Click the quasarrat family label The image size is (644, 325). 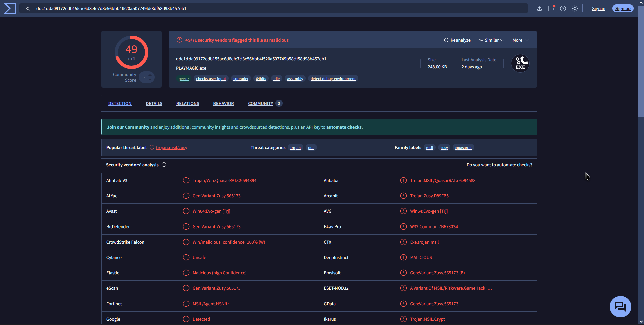[464, 148]
